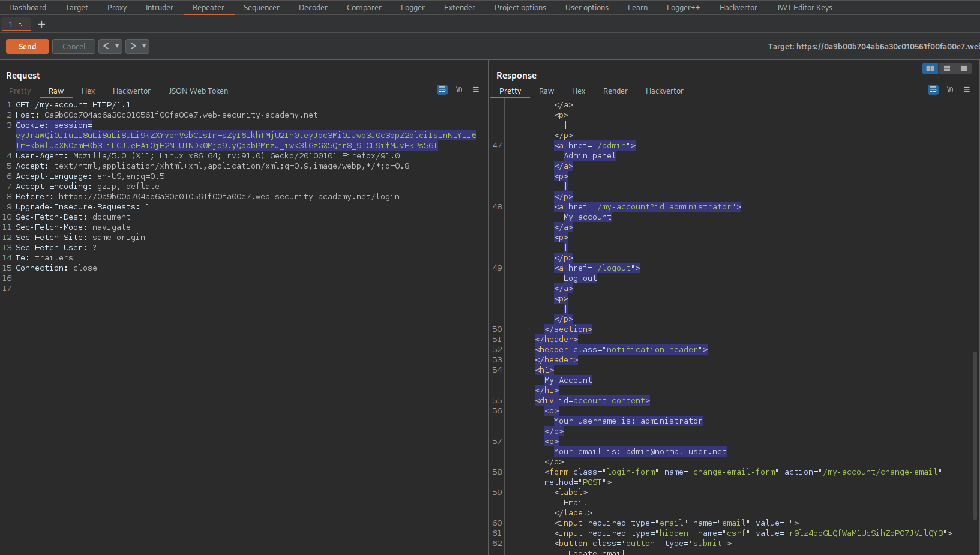Viewport: 980px width, 555px height.
Task: Switch Request view to Pretty
Action: [x=20, y=91]
